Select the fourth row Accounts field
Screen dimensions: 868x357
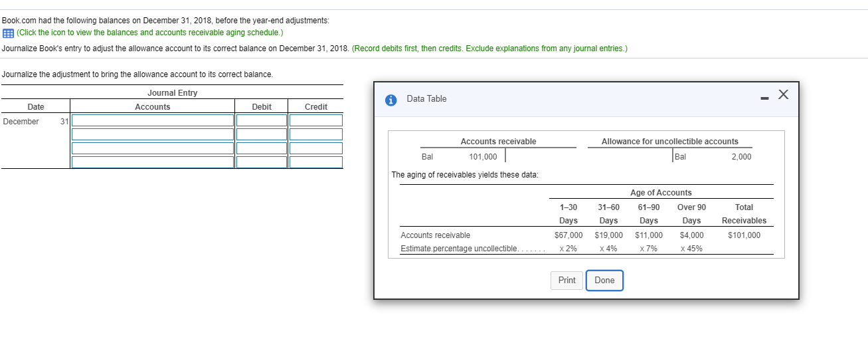coord(153,162)
